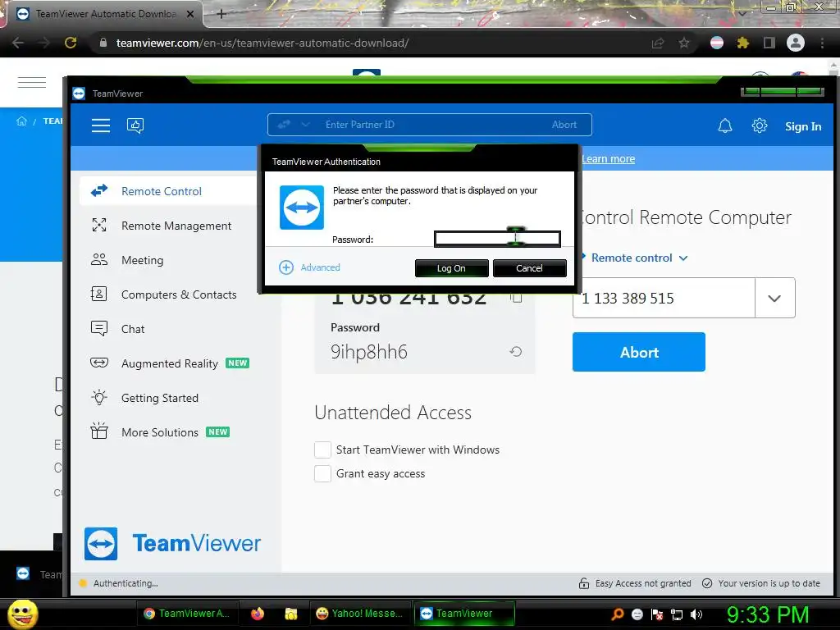Screen dimensions: 840x630
Task: Click Sign In
Action: coord(803,126)
